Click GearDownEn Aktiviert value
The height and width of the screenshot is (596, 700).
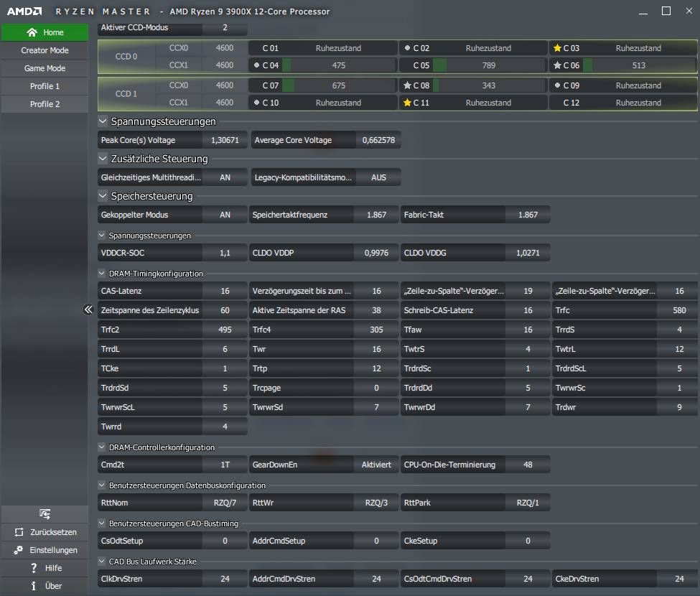coord(376,465)
